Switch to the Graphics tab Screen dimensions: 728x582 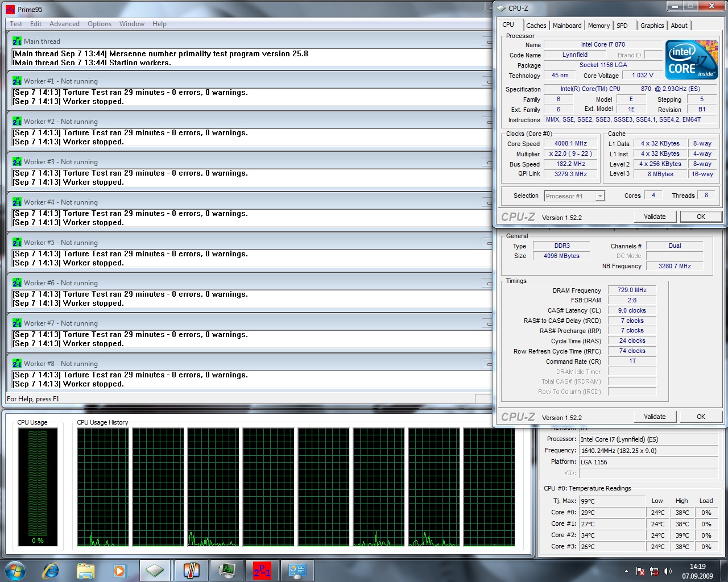click(652, 26)
